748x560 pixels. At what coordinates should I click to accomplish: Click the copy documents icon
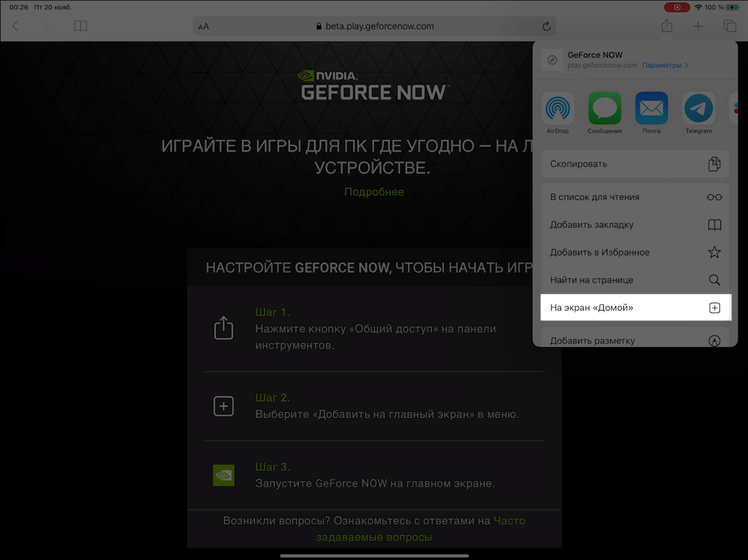click(x=714, y=164)
